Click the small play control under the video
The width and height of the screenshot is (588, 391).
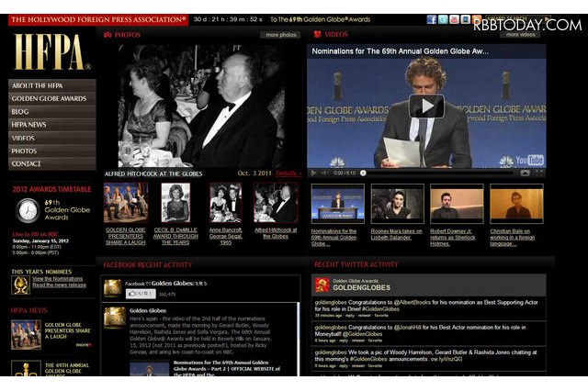(313, 173)
